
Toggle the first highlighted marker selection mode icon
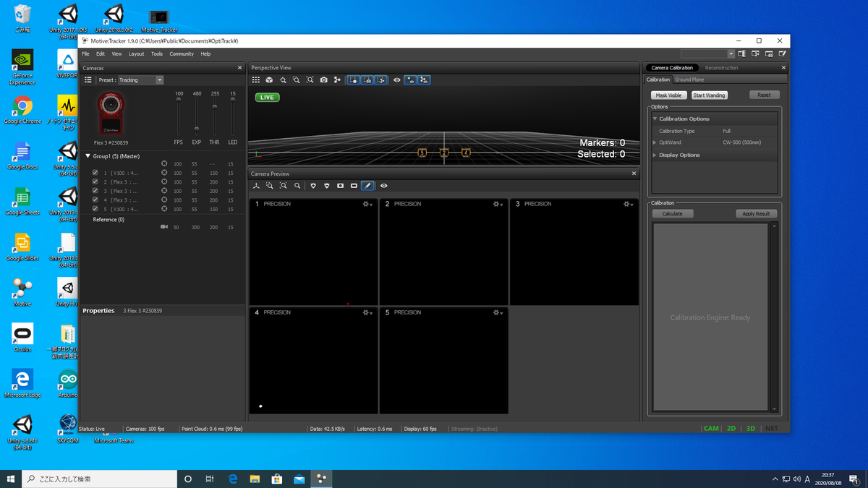354,80
